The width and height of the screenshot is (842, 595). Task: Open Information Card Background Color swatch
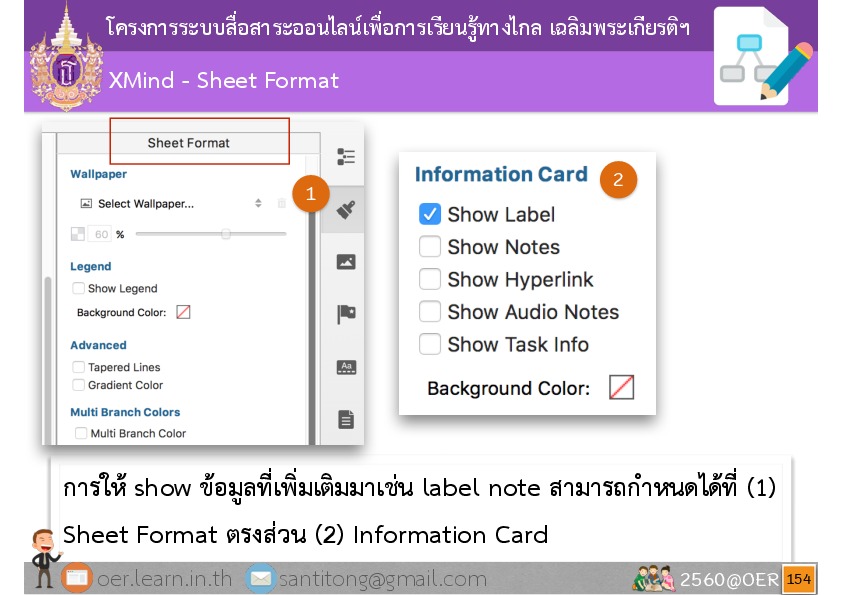click(x=621, y=388)
